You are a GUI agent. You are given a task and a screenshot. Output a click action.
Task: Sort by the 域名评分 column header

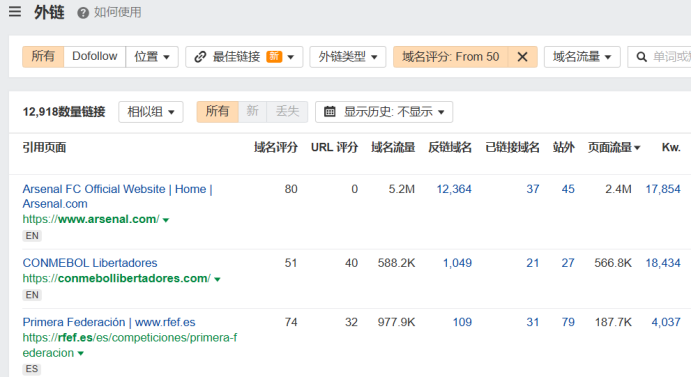pos(276,148)
